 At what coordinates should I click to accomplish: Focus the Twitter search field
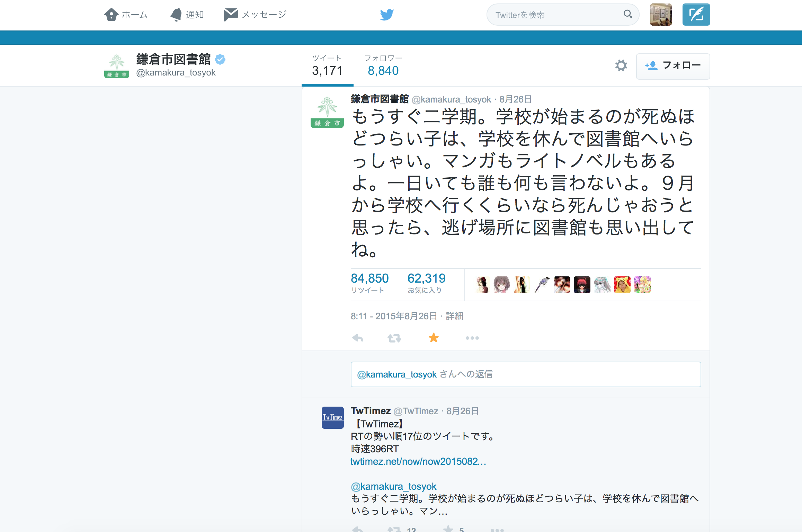563,15
